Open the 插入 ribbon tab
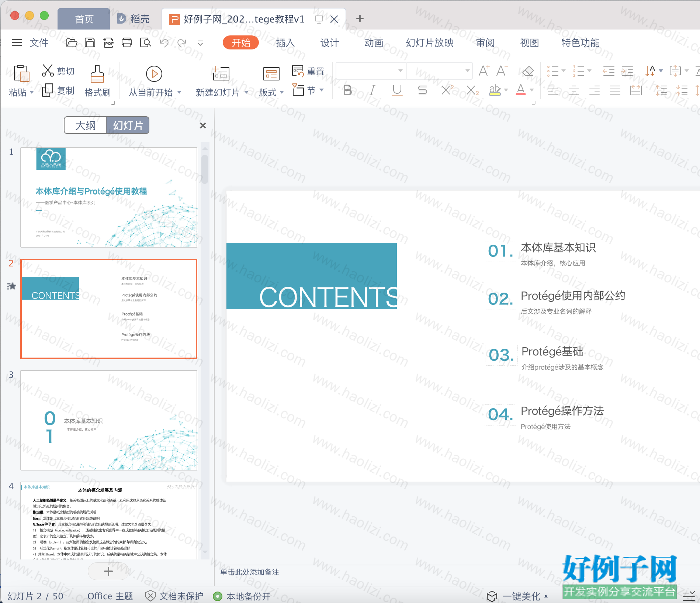Screen dimensions: 700x603 click(x=285, y=43)
